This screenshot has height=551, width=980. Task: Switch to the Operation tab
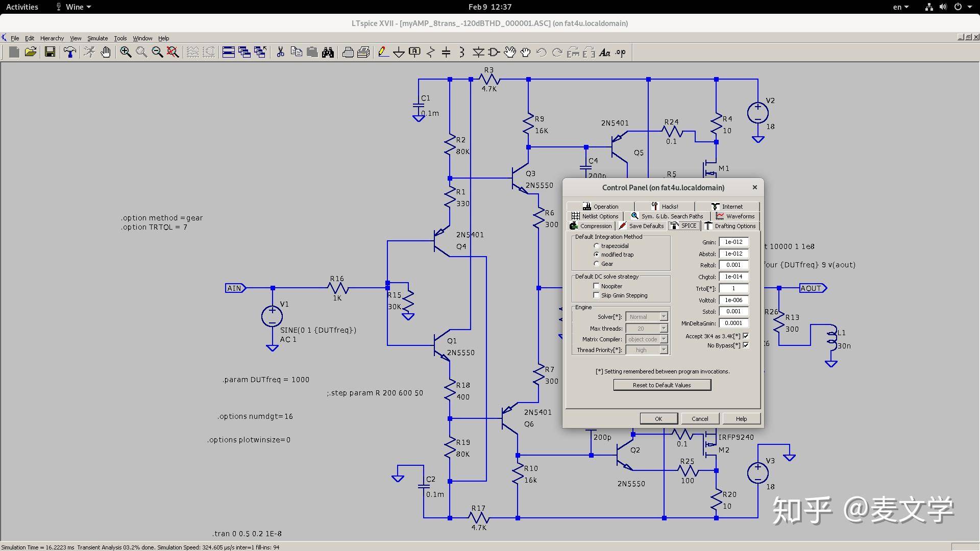click(x=600, y=207)
